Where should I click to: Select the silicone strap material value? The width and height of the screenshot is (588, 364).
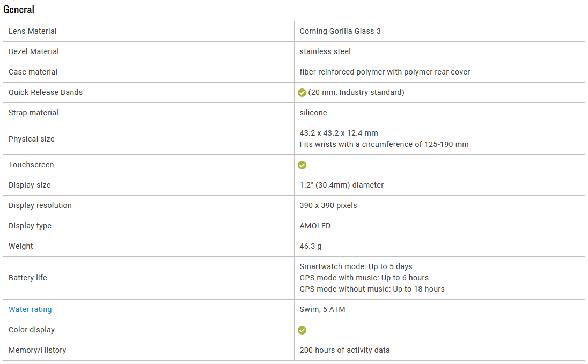[313, 113]
